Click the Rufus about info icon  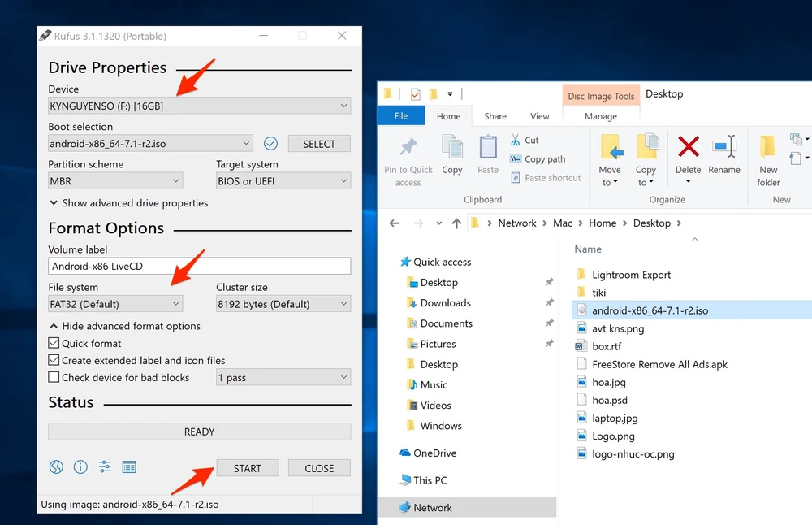pos(80,466)
